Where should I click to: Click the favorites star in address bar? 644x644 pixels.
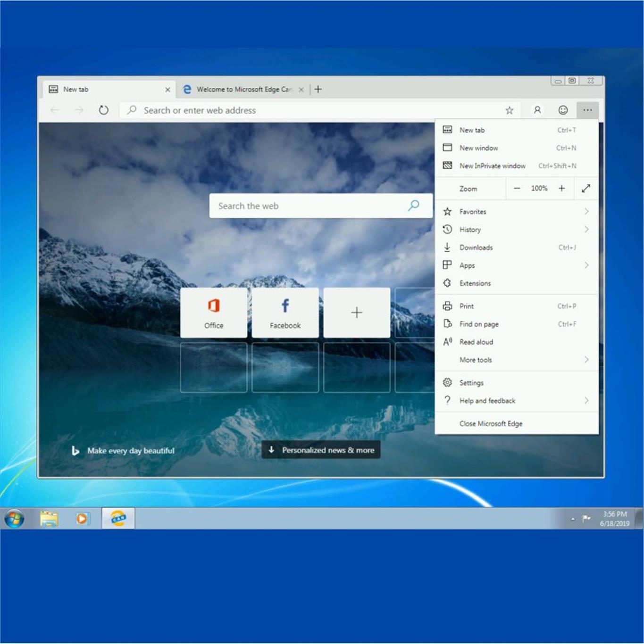click(x=509, y=110)
